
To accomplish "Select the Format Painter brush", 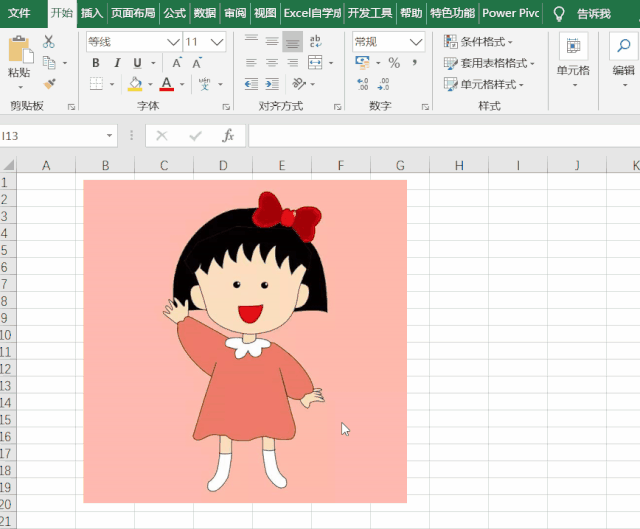I will (x=49, y=84).
